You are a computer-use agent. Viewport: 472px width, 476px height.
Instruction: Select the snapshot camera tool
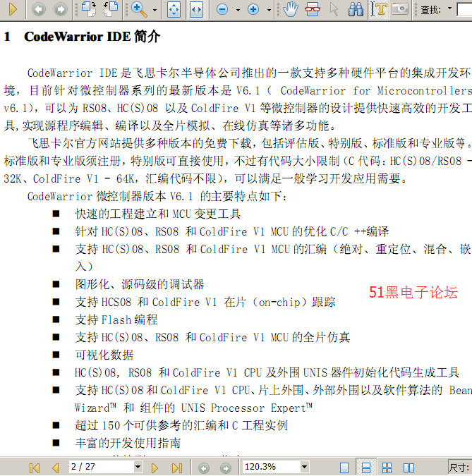(x=400, y=8)
